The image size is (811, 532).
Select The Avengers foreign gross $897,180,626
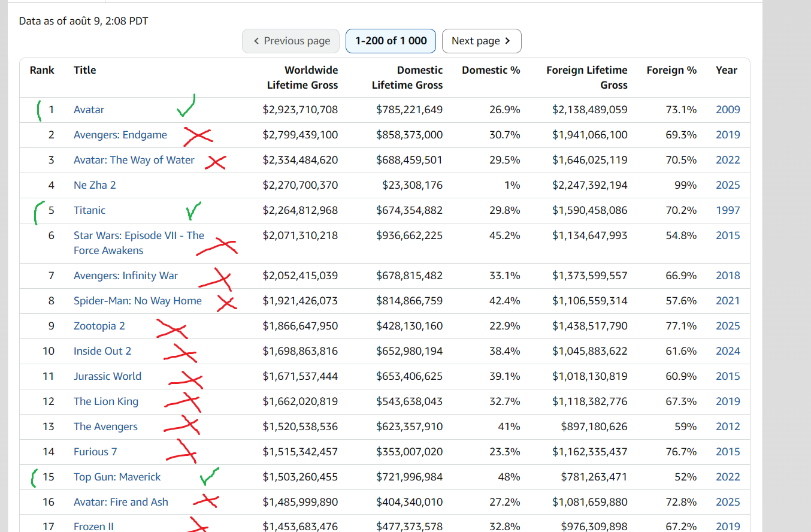(594, 427)
